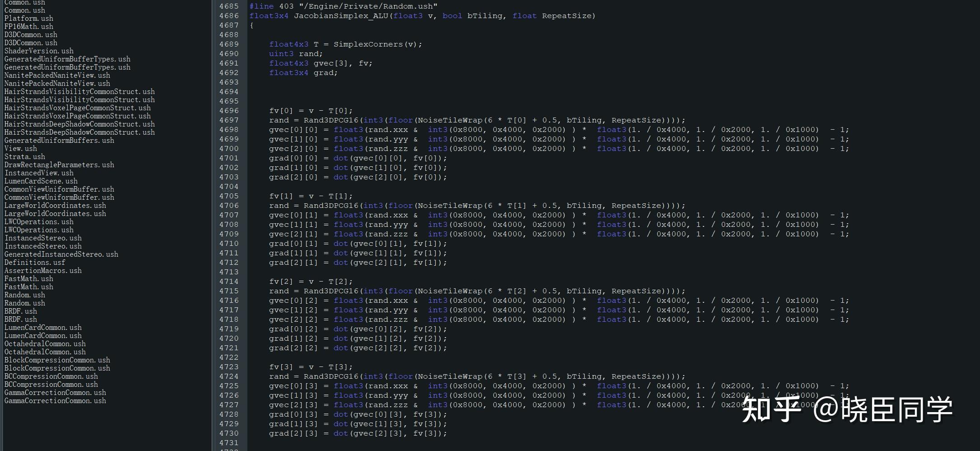Open InstancedView.ush in the list
The image size is (980, 451).
(x=39, y=173)
